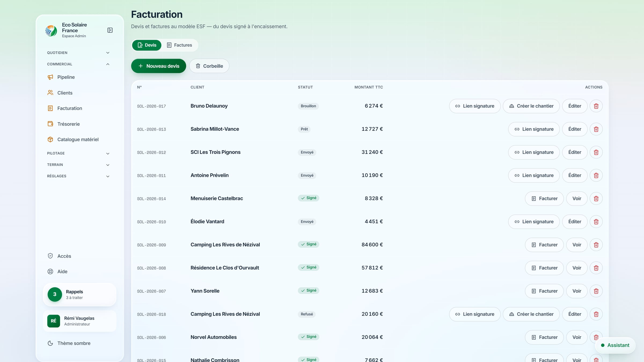Expand the Réglages section
Image resolution: width=644 pixels, height=362 pixels.
click(x=78, y=176)
